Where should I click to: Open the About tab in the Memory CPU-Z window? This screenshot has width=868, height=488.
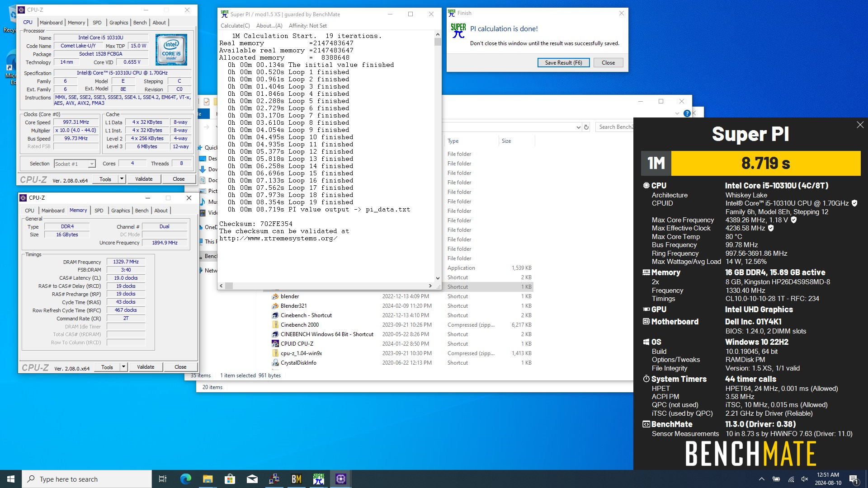[x=161, y=211]
